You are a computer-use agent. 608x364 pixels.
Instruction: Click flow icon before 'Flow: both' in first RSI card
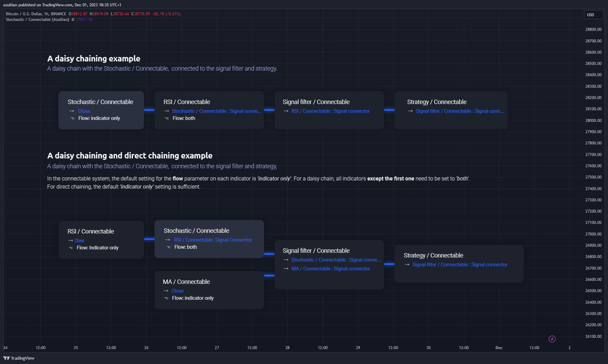click(x=167, y=118)
